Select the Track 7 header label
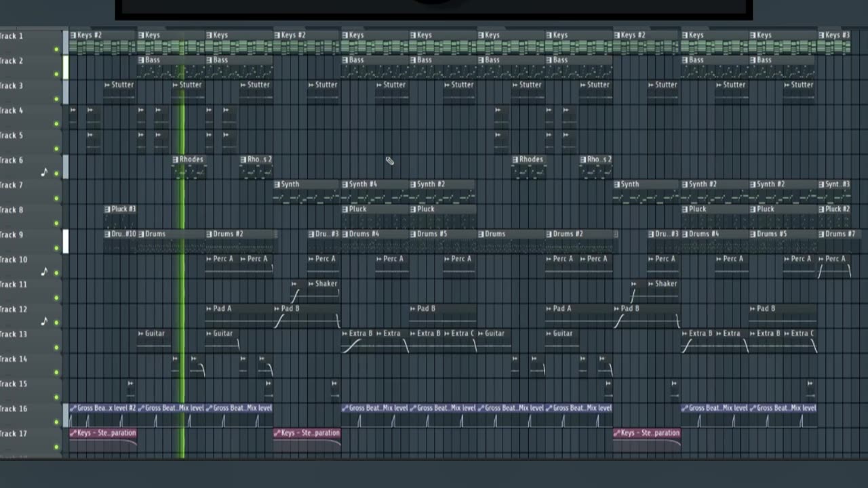The image size is (868, 488). (12, 186)
